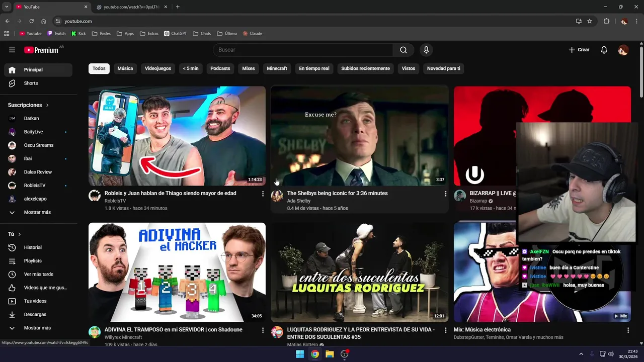Image resolution: width=644 pixels, height=362 pixels.
Task: Open the Chrome extensions puzzle icon
Action: point(606,21)
